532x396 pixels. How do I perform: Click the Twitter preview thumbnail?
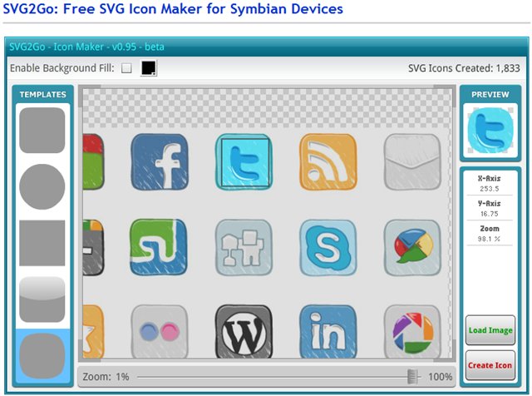(x=490, y=131)
